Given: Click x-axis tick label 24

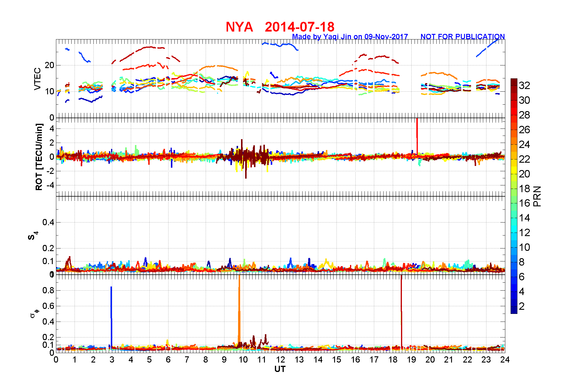Looking at the screenshot, I should coord(505,360).
